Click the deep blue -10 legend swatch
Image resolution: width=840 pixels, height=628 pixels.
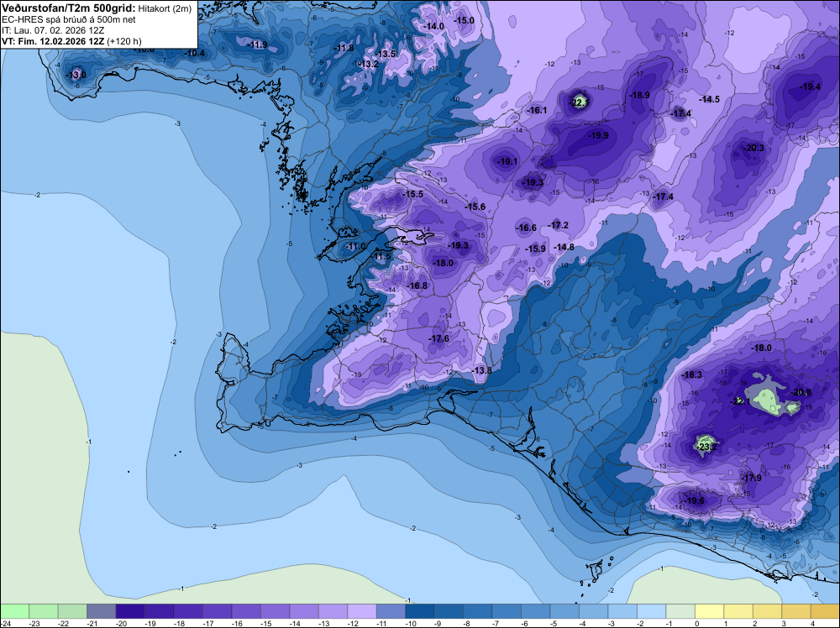(x=420, y=611)
